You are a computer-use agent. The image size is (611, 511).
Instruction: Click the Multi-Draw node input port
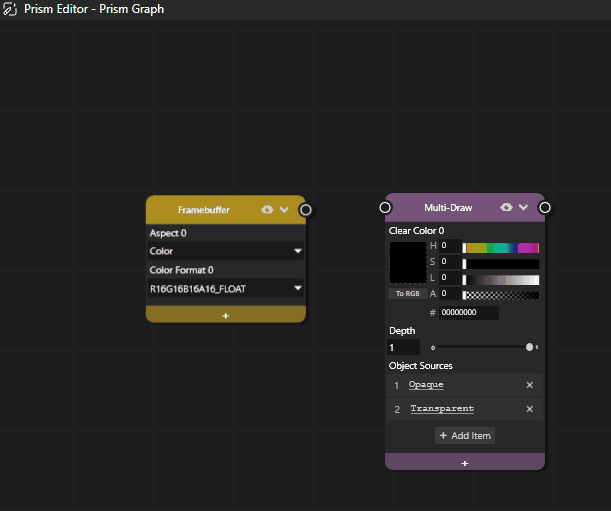tap(385, 208)
